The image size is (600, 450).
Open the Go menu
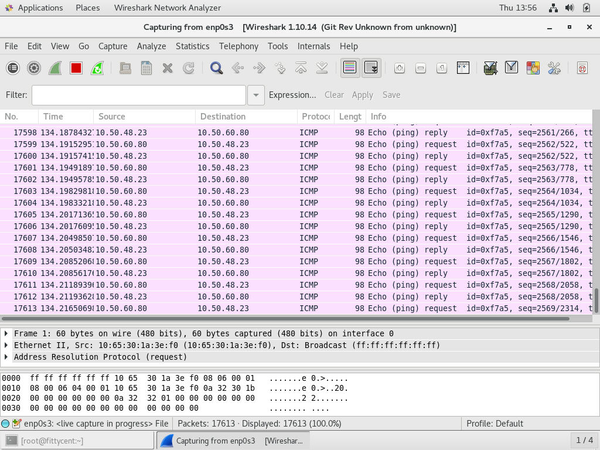point(83,46)
